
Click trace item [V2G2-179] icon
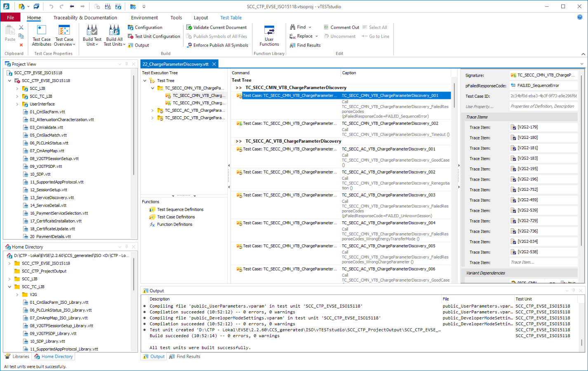coord(513,127)
